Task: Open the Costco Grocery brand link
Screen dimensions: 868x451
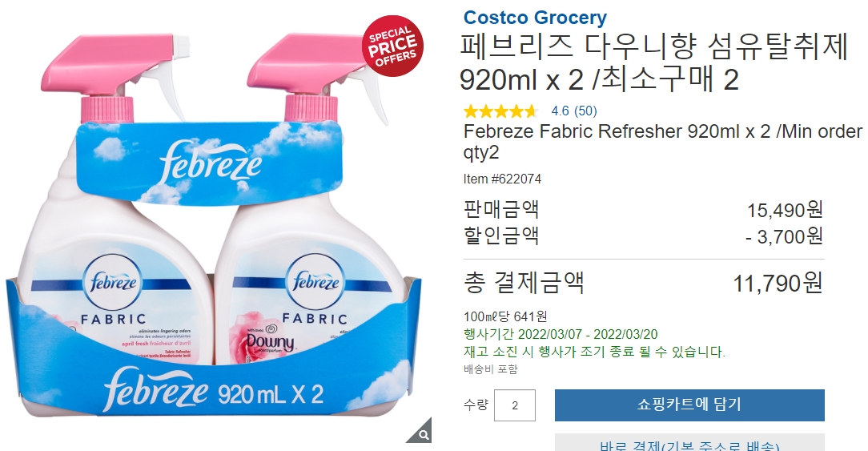Action: coord(535,18)
